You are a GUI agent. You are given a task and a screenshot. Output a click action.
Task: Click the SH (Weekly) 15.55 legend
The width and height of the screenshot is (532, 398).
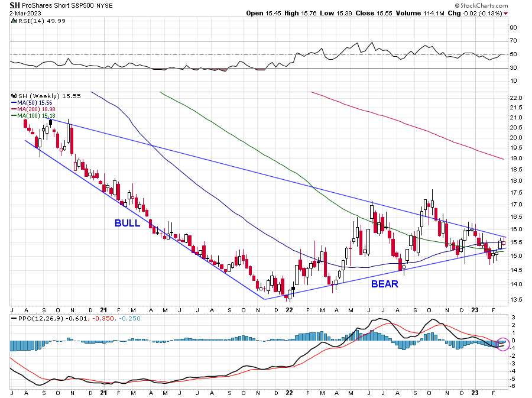tap(50, 96)
